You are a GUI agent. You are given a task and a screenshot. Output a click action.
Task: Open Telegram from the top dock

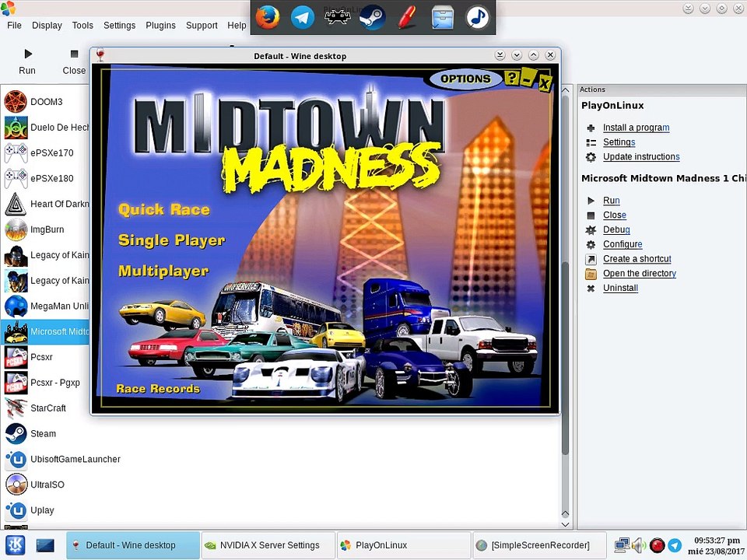point(303,18)
